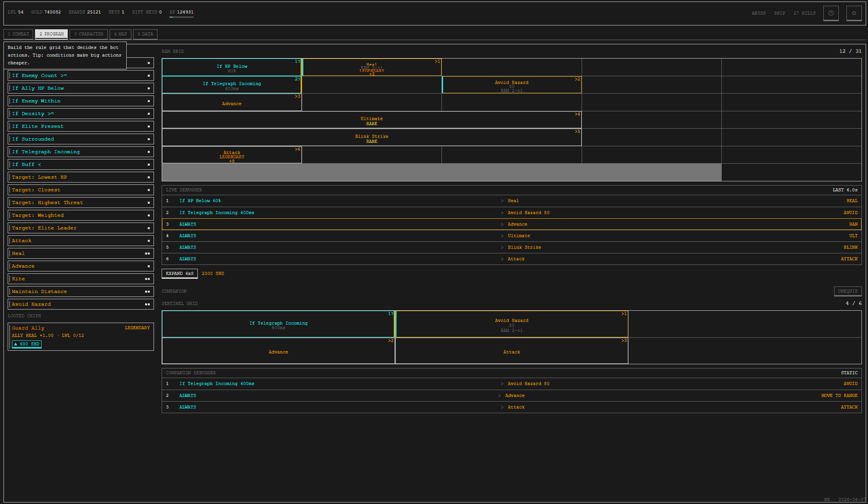Open the gear settings icon button

[854, 13]
